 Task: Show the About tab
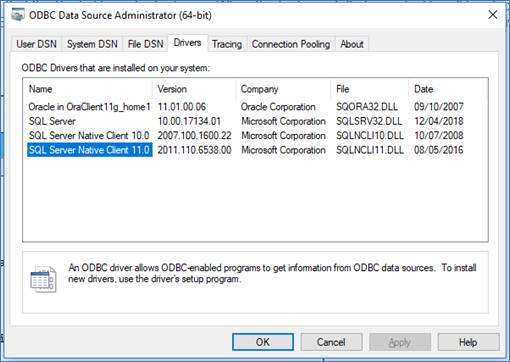tap(352, 44)
